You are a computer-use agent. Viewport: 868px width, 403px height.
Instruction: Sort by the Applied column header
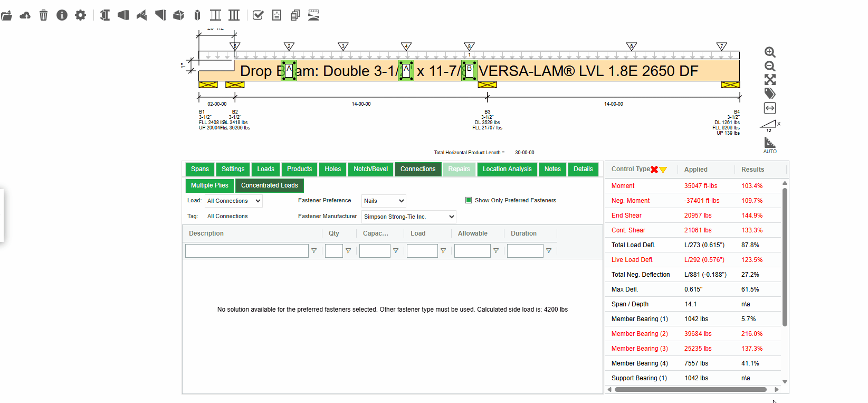pos(696,170)
